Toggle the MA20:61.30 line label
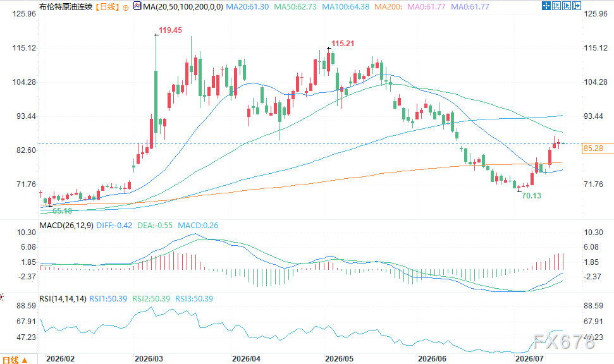614x364 pixels. click(x=247, y=7)
